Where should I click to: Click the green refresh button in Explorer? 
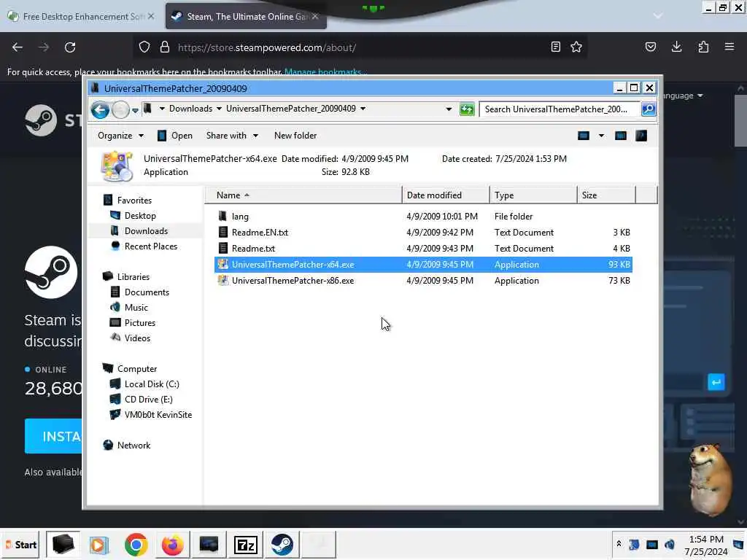click(467, 109)
